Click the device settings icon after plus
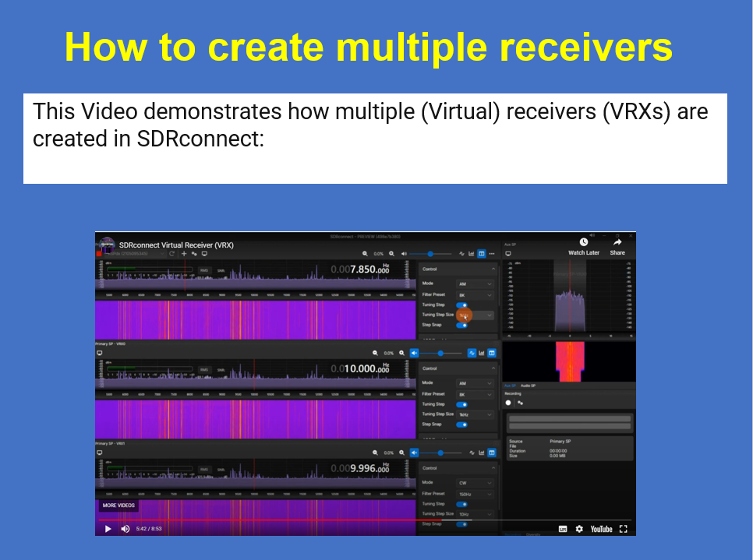Viewport: 753px width, 560px height. 194,253
